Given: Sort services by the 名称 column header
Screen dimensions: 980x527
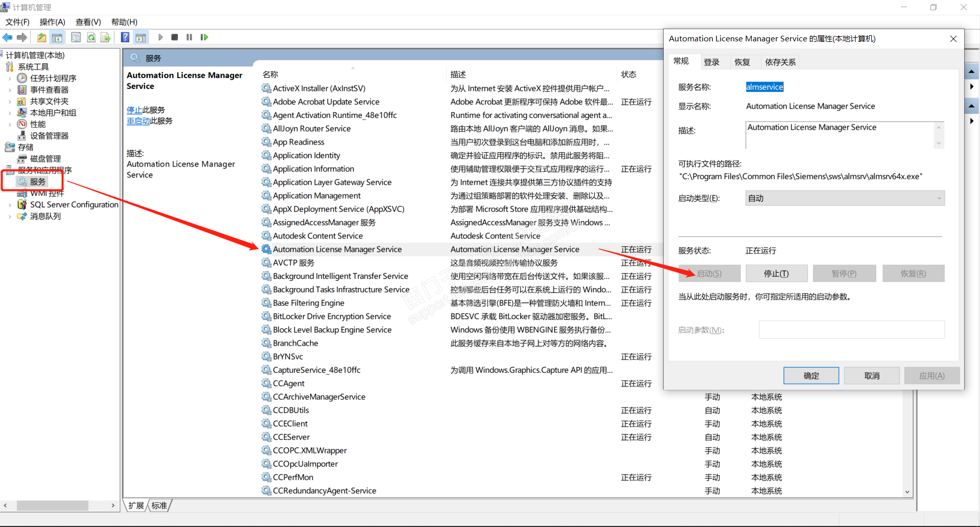Looking at the screenshot, I should (x=353, y=75).
